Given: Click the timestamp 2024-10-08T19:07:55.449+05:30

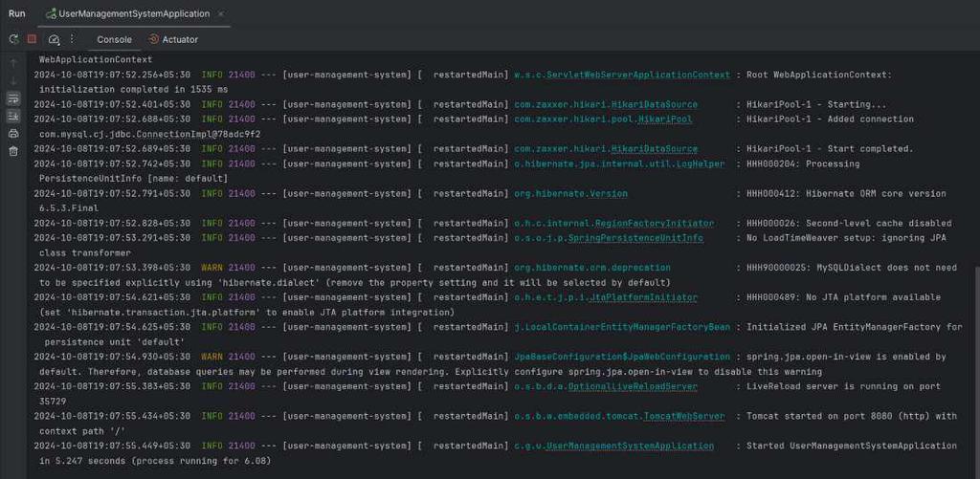Looking at the screenshot, I should click(x=113, y=446).
